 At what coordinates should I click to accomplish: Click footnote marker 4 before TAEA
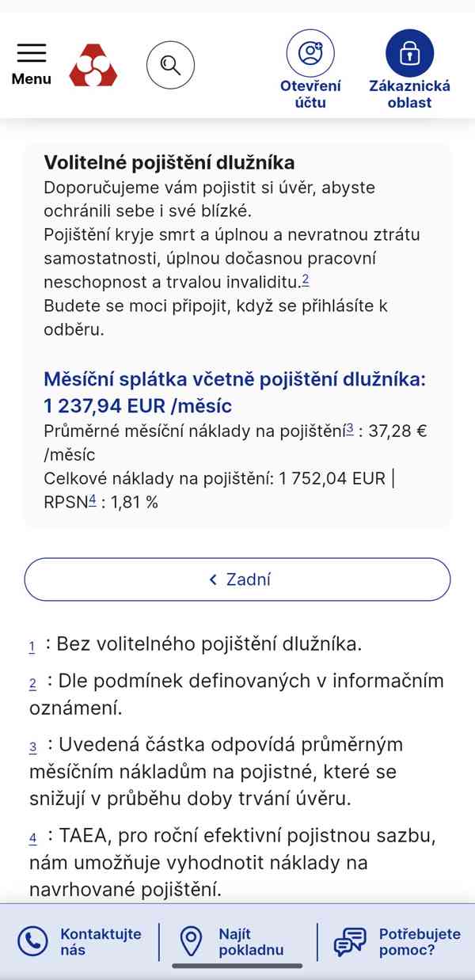point(33,838)
